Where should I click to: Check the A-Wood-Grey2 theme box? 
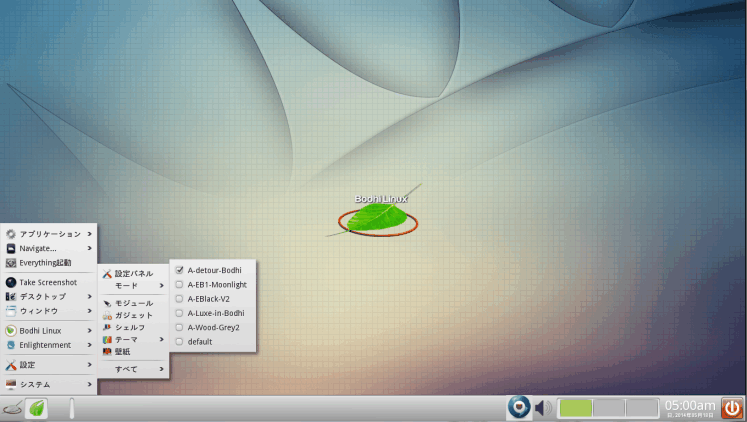pyautogui.click(x=179, y=327)
